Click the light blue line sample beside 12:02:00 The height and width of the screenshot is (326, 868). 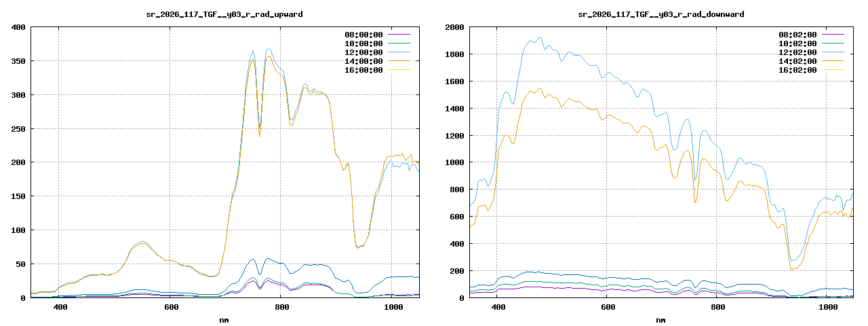click(x=833, y=52)
